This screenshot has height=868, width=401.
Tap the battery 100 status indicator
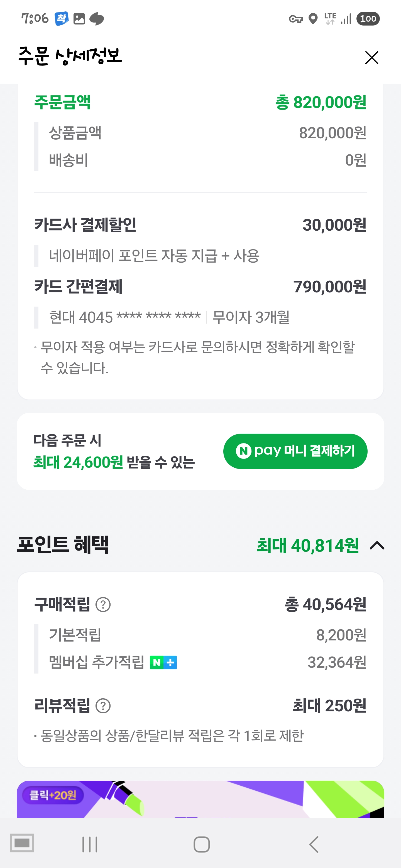(x=368, y=19)
